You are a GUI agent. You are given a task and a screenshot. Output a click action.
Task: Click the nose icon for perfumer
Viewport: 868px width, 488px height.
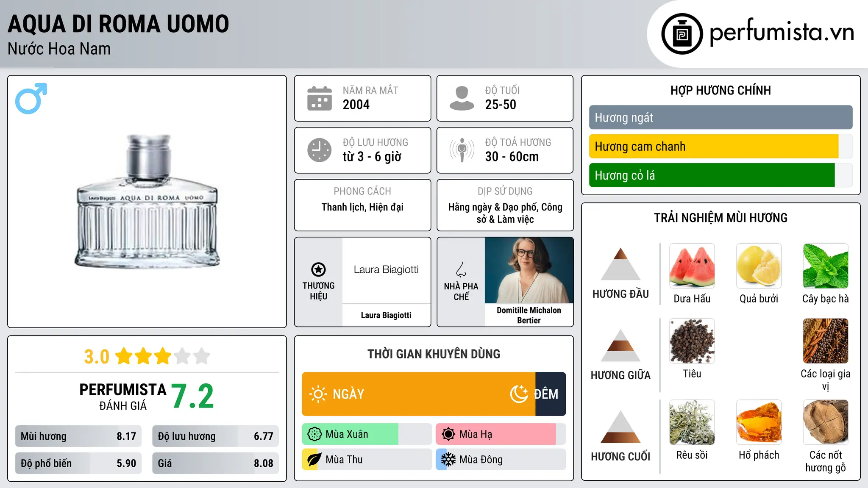click(461, 269)
